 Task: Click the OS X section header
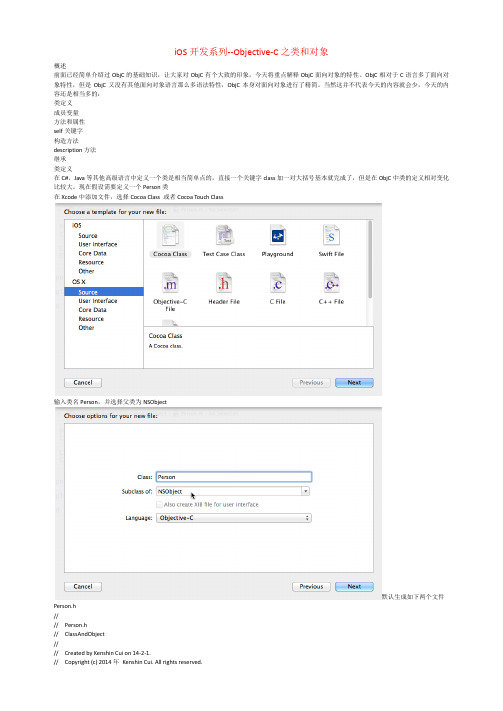point(78,282)
